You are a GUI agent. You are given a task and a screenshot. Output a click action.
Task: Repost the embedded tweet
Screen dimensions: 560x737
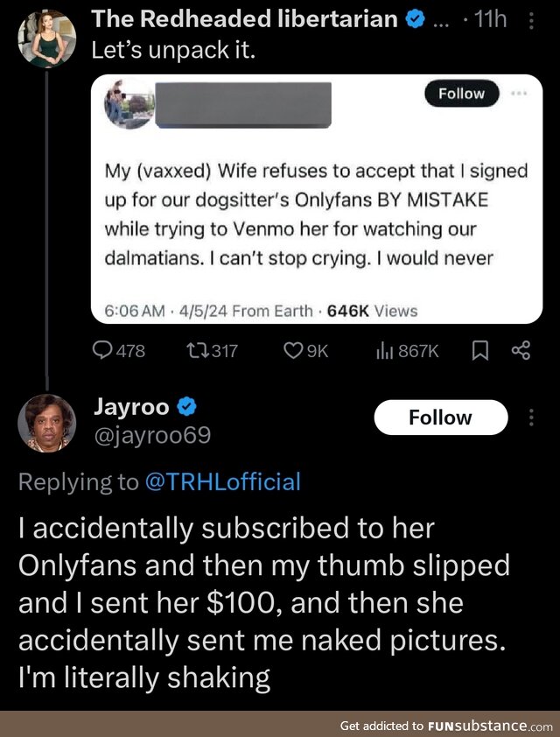coord(201,351)
